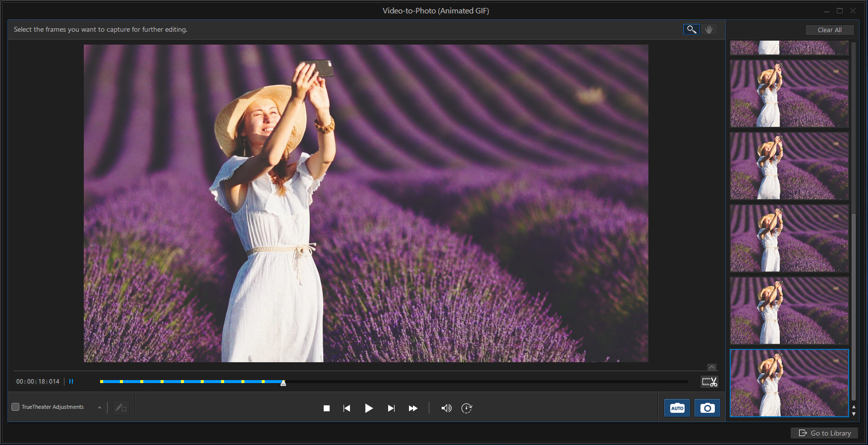Open the volume control
The image size is (868, 445).
point(447,408)
